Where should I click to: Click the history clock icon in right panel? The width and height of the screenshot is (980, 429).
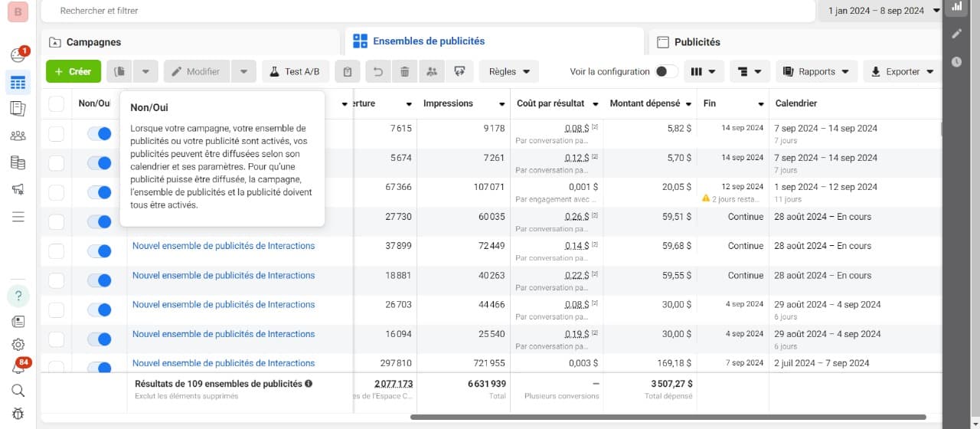point(956,61)
